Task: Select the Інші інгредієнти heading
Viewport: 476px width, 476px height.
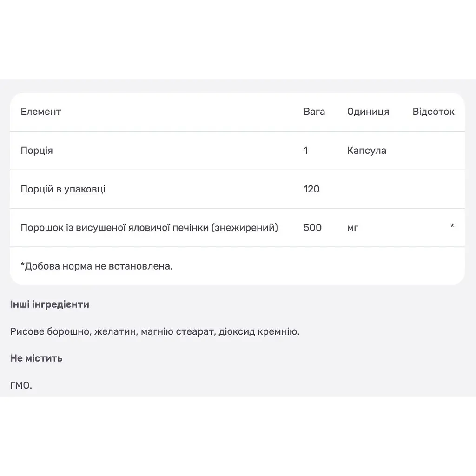Action: (x=49, y=304)
